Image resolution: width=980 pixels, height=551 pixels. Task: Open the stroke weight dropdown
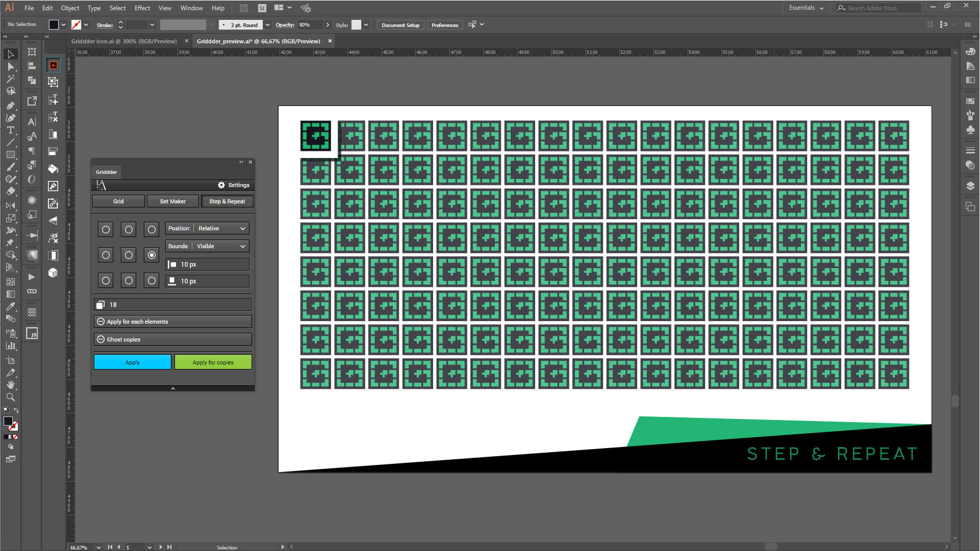click(152, 25)
